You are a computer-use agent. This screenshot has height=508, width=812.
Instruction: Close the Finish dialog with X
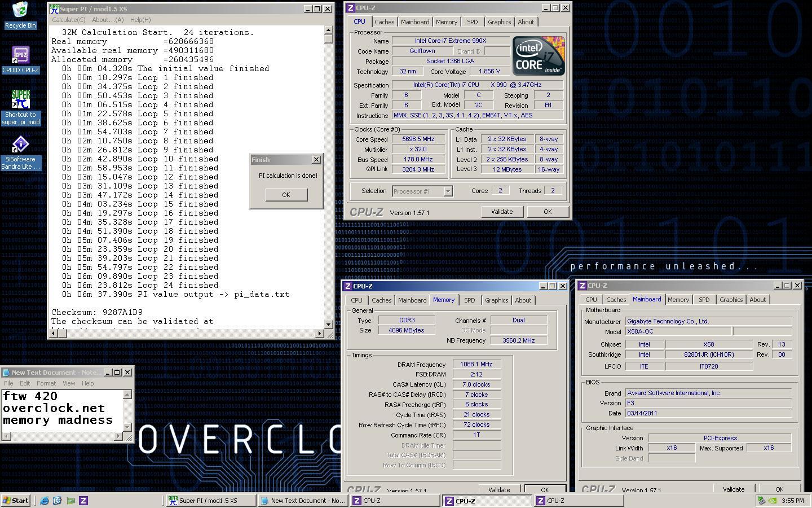(316, 160)
